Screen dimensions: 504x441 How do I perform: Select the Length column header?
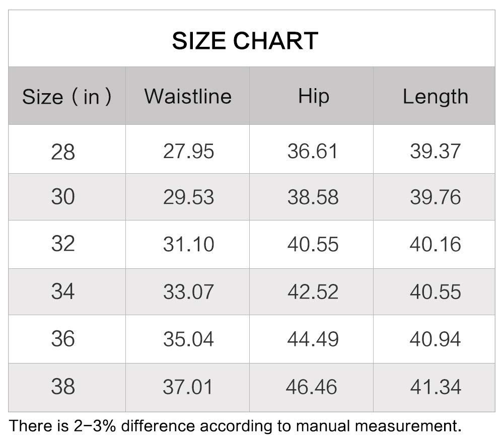point(436,97)
